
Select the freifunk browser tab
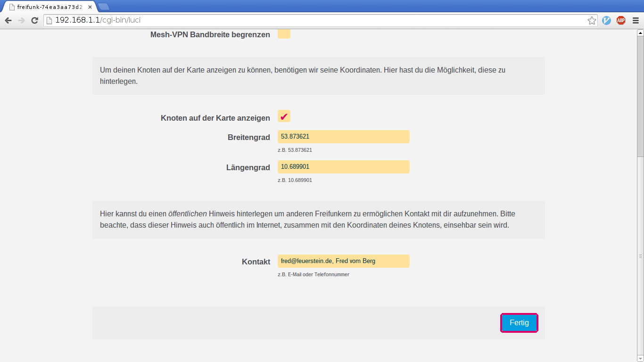coord(47,7)
